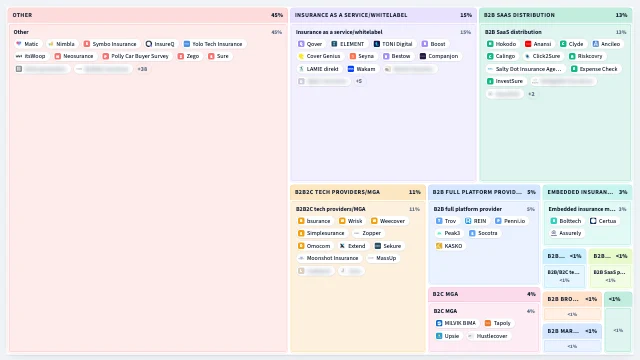Click the 'Embedded insurance m...' sublabel

point(582,209)
